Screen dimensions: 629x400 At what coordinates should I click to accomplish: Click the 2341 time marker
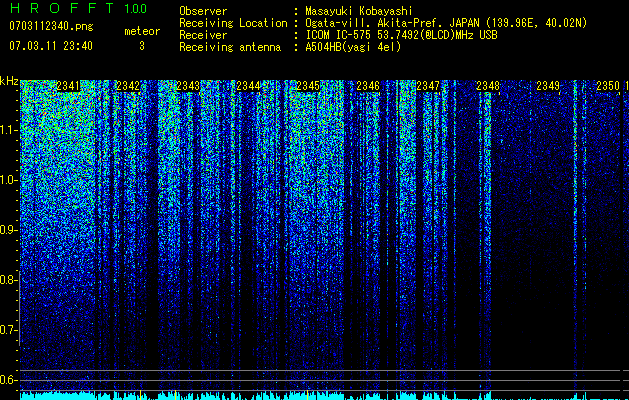68,86
